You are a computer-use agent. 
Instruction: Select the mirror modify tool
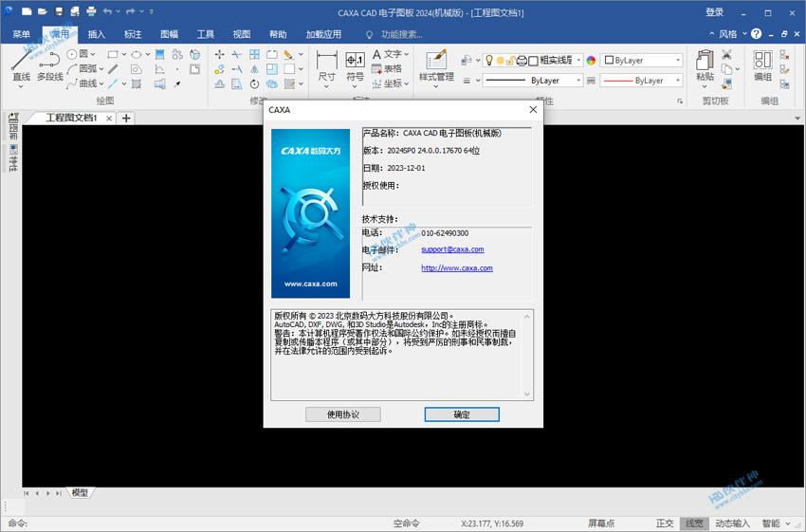point(254,69)
